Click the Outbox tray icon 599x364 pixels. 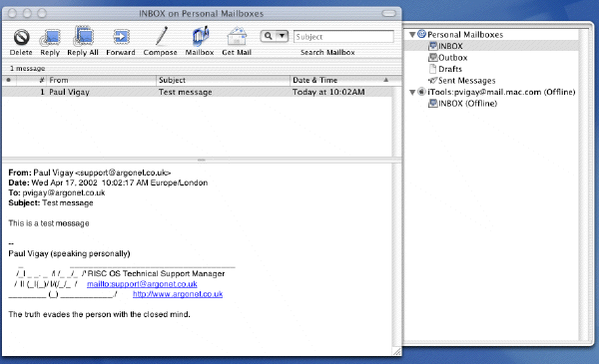pos(433,57)
